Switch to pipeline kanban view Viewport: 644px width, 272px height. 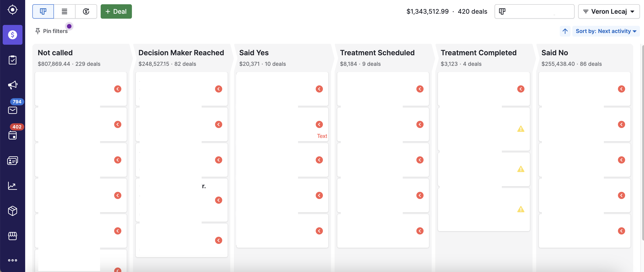tap(43, 11)
